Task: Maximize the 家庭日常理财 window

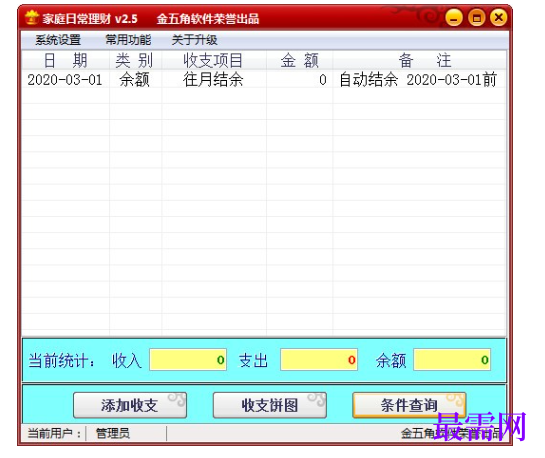Action: [477, 18]
